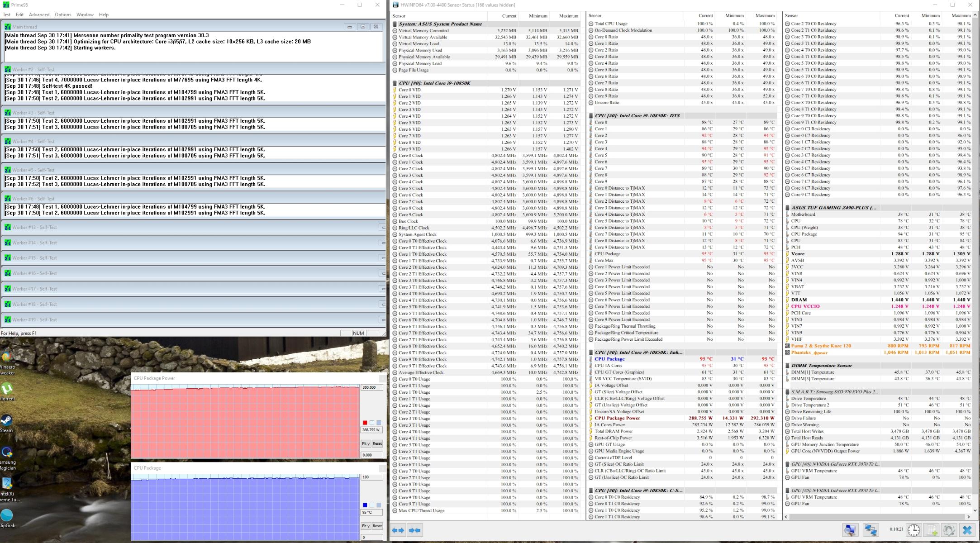Click the network remote monitoring icon
This screenshot has width=980, height=543.
point(871,530)
